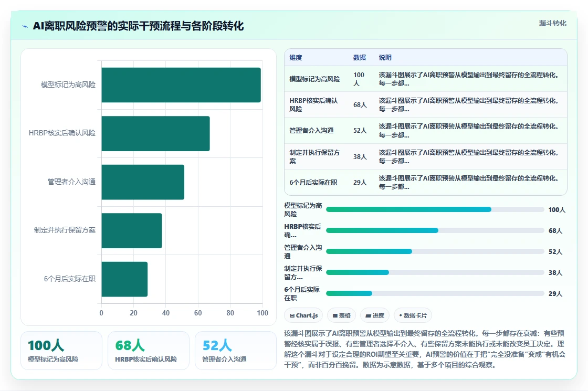Click the 数据 column header
Screen dimensions: 588x391
coord(359,57)
